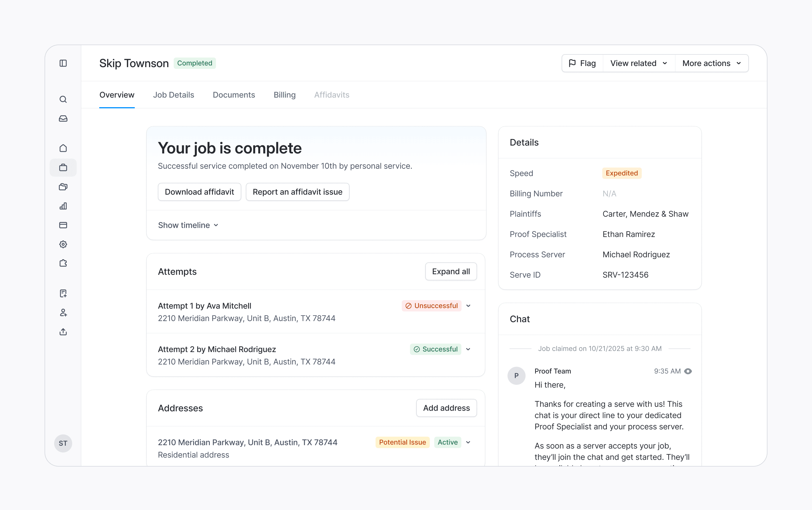Open search from sidebar magnifier icon
The image size is (812, 510).
coord(63,99)
